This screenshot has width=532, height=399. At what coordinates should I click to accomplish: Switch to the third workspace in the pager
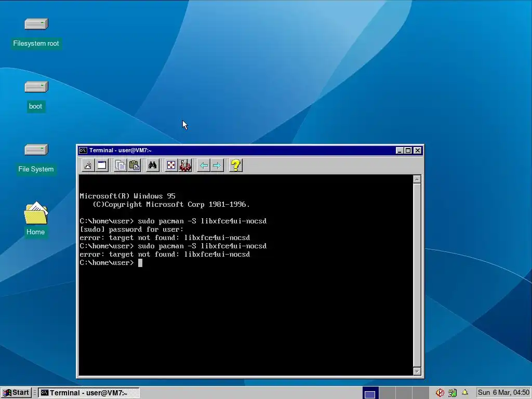[x=403, y=393]
